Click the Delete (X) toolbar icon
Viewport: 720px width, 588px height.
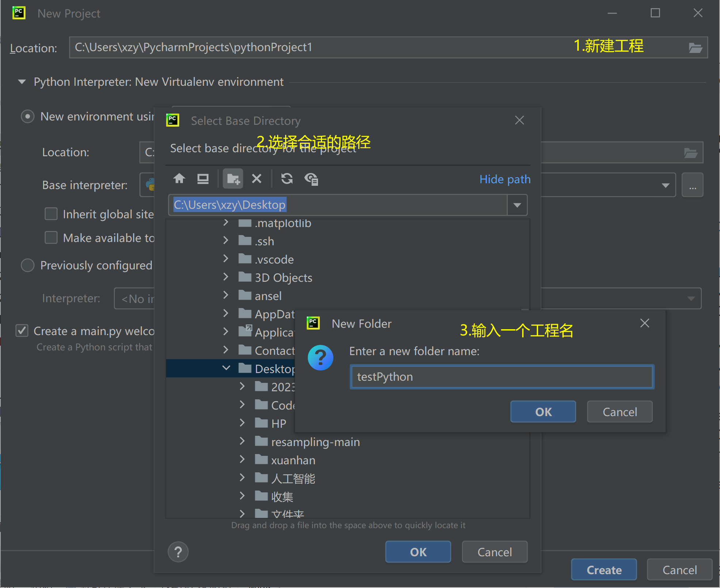[x=257, y=178]
